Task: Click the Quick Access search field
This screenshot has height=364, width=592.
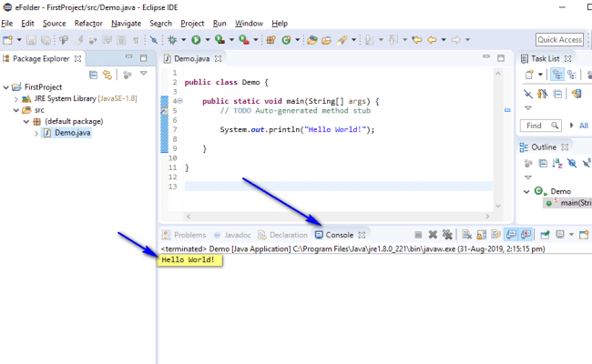Action: (x=559, y=40)
